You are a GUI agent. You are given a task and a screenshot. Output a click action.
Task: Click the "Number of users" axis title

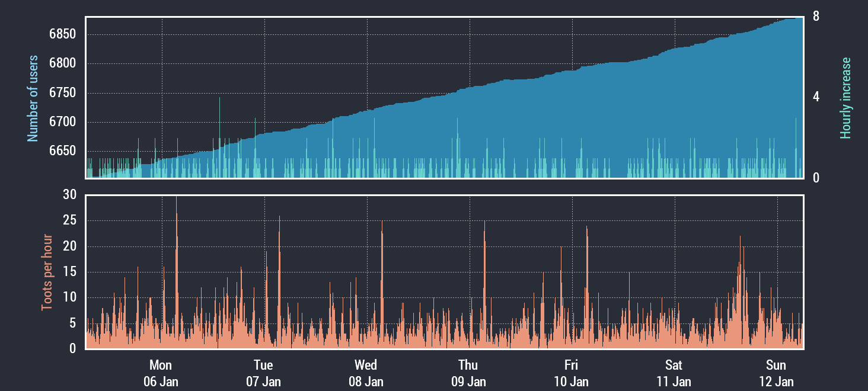pos(33,98)
